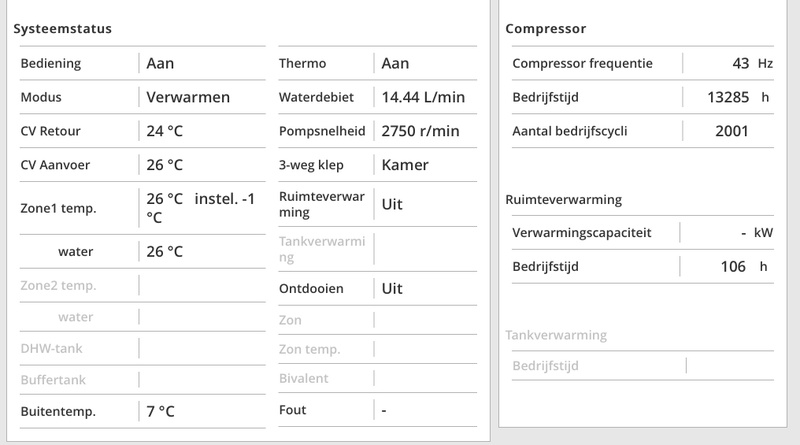Click the Systeemstatus panel heading
Viewport: 800px width, 445px height.
62,29
